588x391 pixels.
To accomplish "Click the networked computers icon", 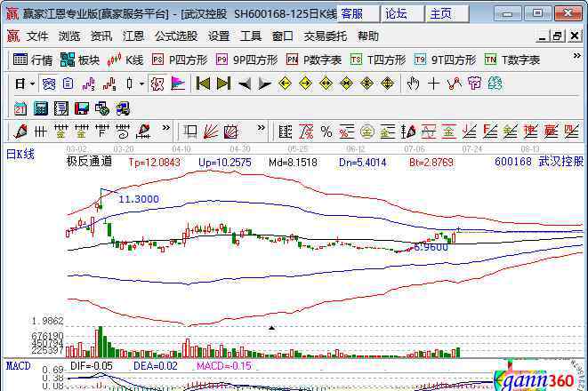I will tap(123, 108).
